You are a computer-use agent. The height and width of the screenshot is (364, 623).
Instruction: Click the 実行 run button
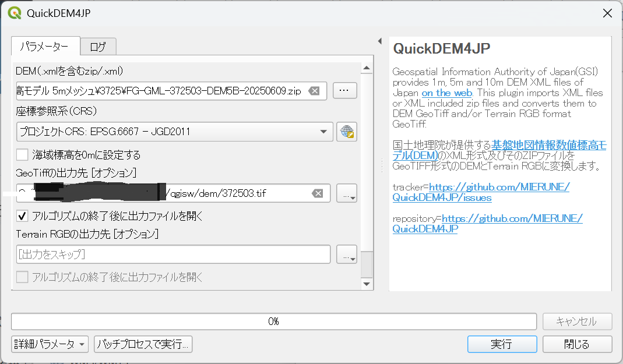point(502,344)
